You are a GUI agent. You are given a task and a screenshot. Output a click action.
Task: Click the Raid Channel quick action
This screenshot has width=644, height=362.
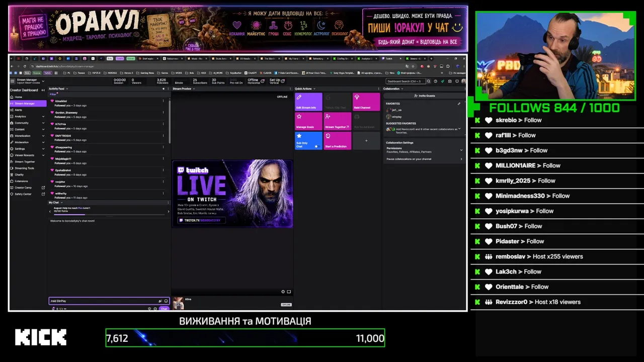[x=366, y=102]
